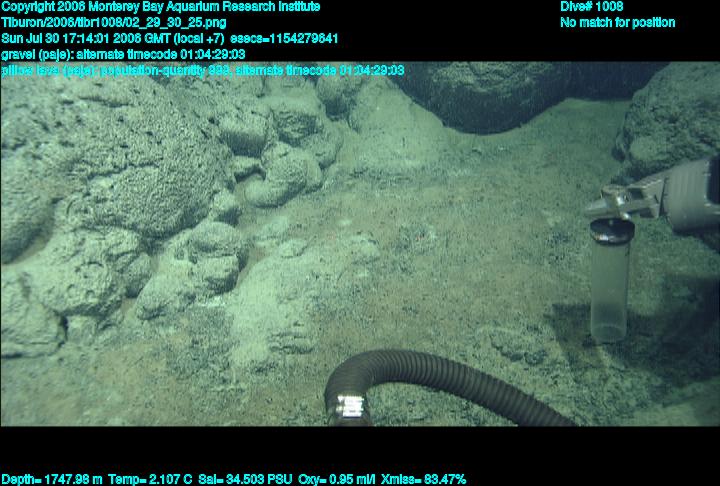Click the esecs=1154279641 value
This screenshot has width=720, height=486.
284,39
